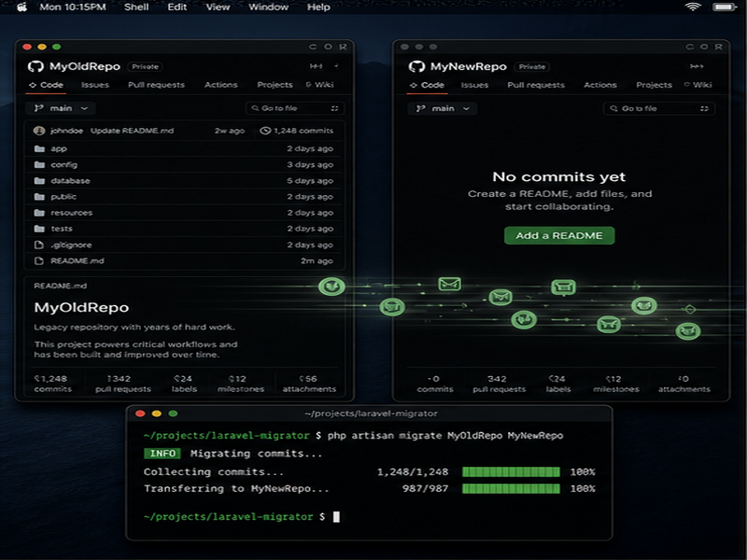The height and width of the screenshot is (560, 747).
Task: Click the expand icon in MyOldRepo's Go to file
Action: (334, 108)
